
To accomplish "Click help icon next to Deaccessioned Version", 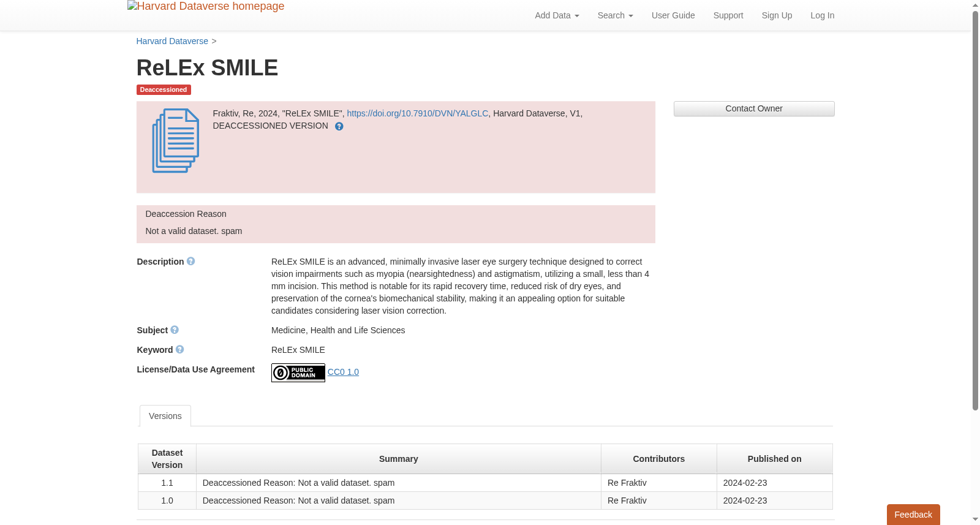I will point(339,126).
